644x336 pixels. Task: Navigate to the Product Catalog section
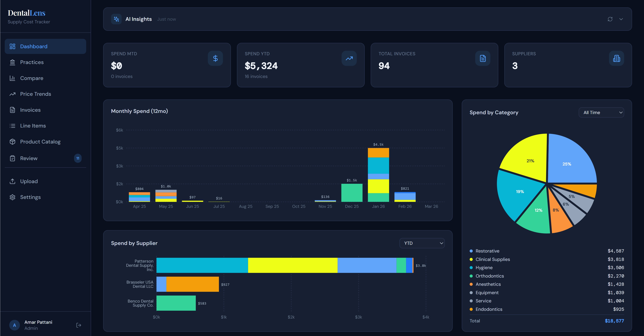pos(40,141)
